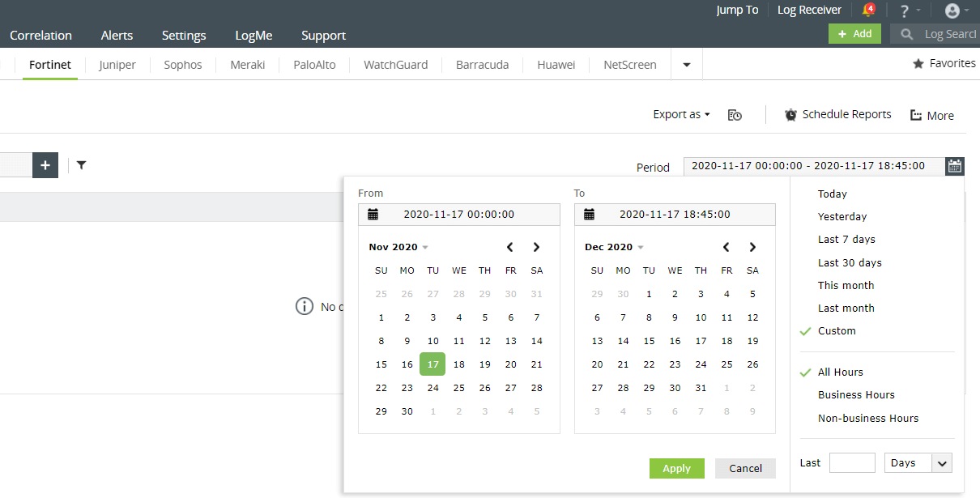
Task: Select the Last 7 days option
Action: 846,240
